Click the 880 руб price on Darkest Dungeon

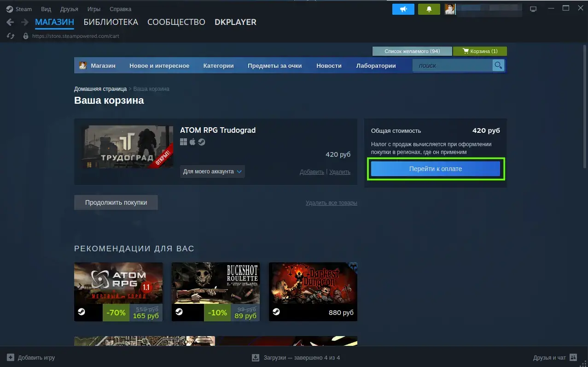click(x=341, y=313)
